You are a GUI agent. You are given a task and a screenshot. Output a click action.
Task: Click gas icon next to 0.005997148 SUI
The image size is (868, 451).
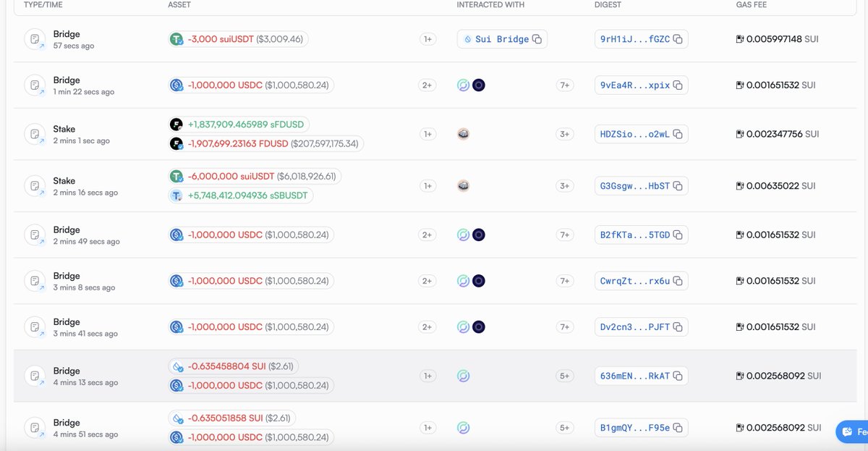point(740,39)
